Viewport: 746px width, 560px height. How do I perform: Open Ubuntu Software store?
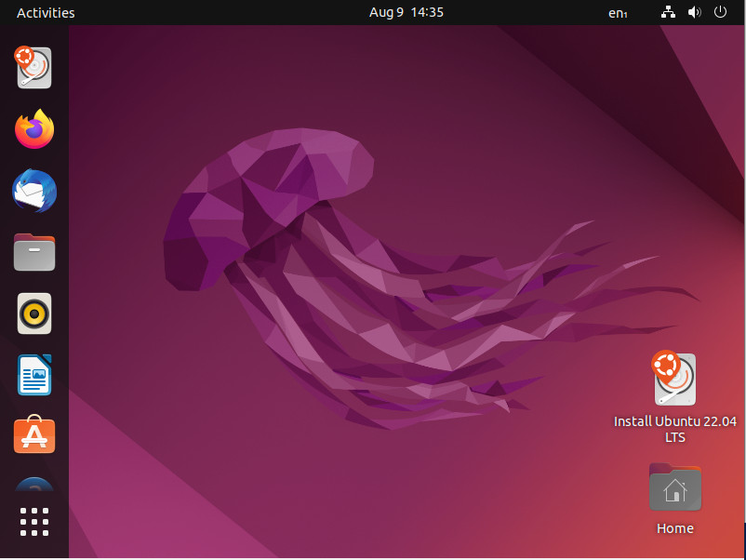tap(33, 435)
